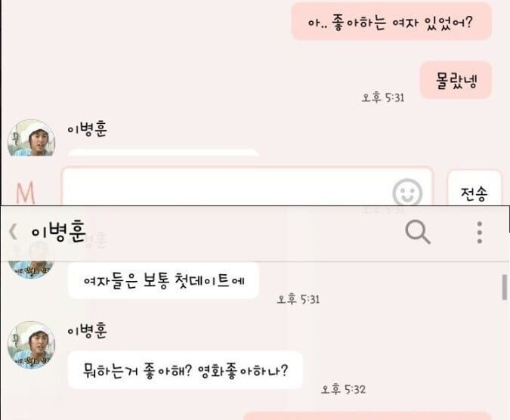
Task: Select the '여자들은 보통 첫데이트에' message
Action: pyautogui.click(x=163, y=281)
